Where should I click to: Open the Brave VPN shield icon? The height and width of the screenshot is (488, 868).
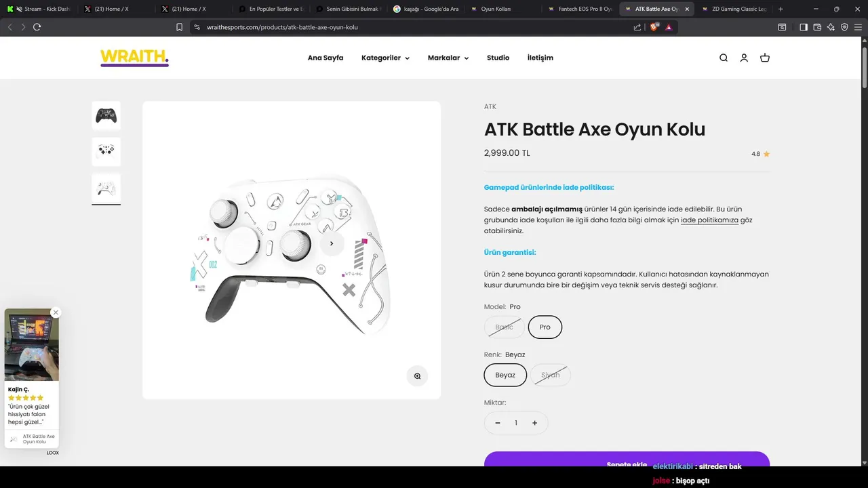point(844,27)
